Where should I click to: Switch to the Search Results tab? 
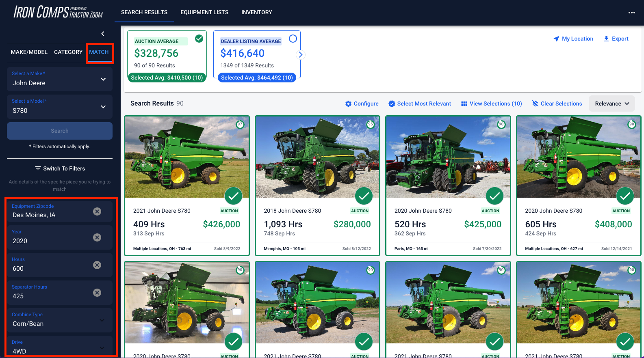click(144, 12)
